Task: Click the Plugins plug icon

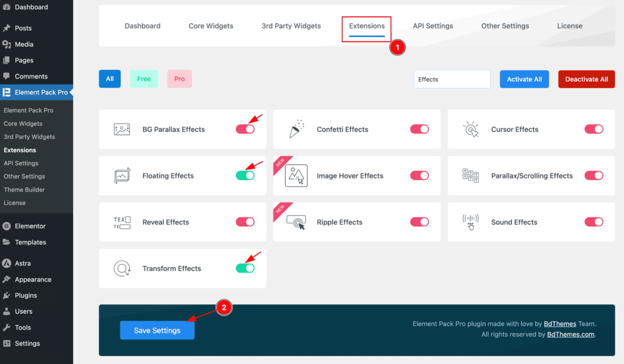Action: coord(6,295)
